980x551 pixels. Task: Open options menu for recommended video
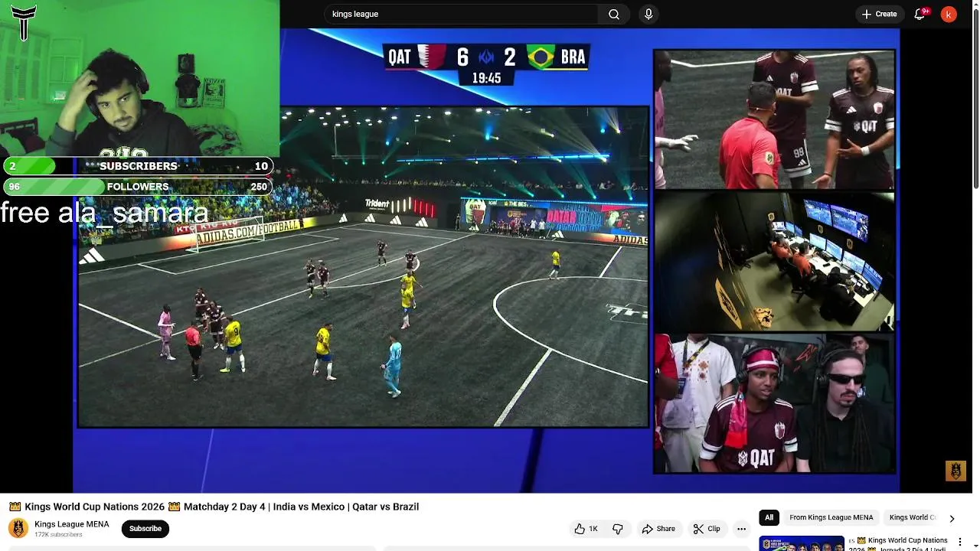959,542
